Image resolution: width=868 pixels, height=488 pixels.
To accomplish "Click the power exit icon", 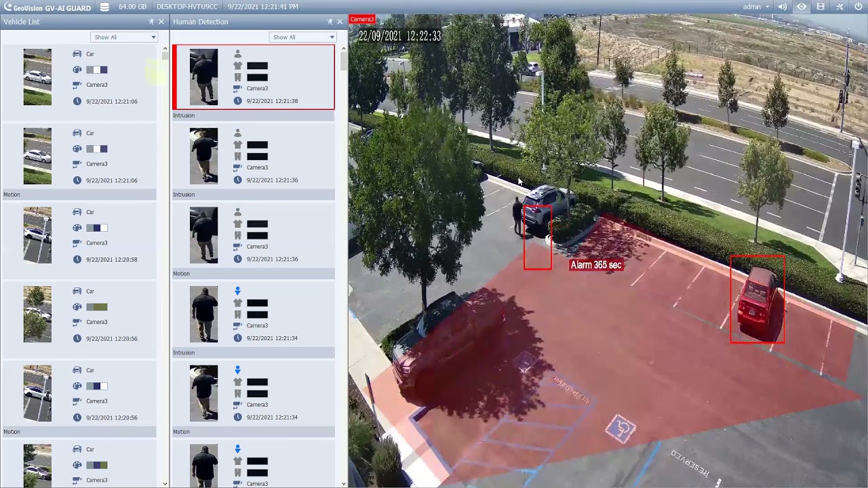I will point(858,7).
